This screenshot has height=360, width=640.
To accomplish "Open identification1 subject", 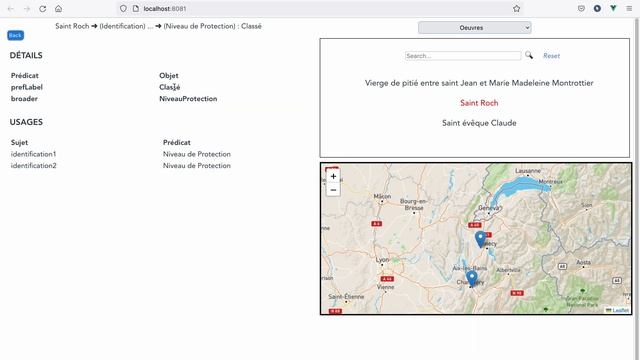I will pos(33,154).
